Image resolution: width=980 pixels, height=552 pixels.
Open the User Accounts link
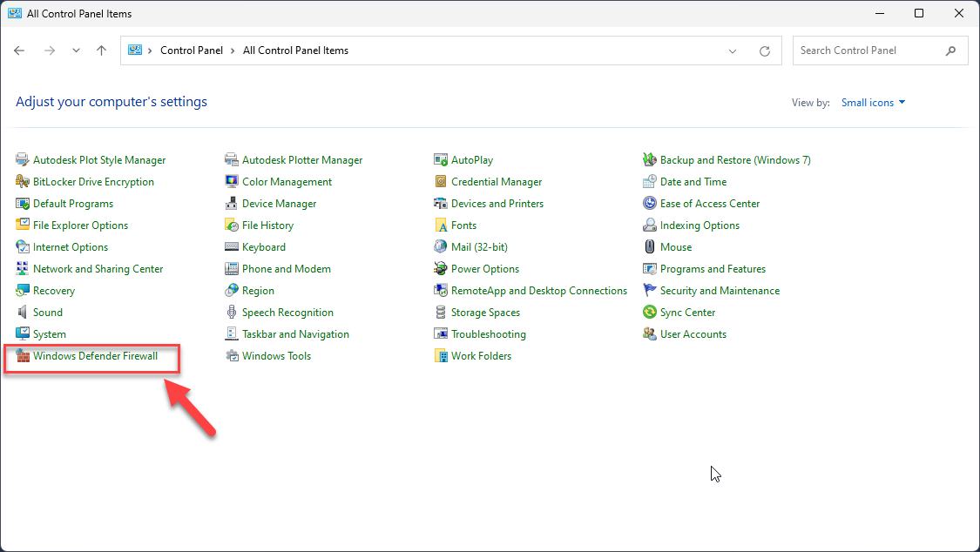693,334
